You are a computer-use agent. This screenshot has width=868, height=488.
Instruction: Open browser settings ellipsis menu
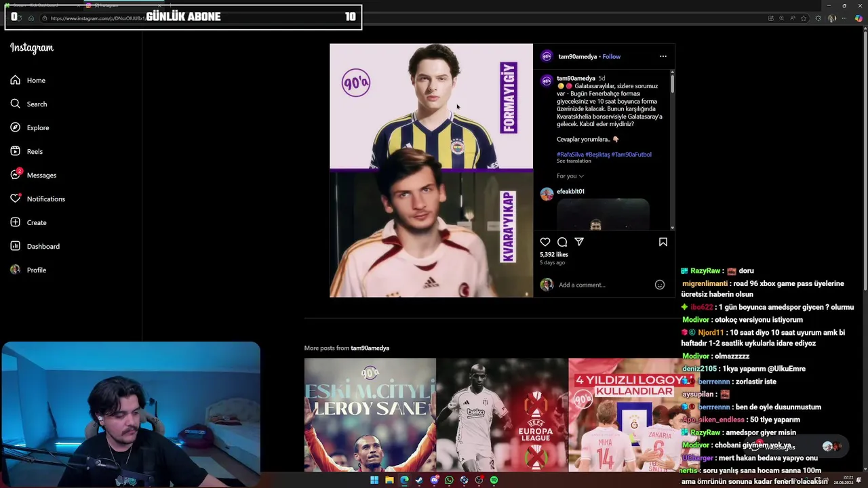(x=844, y=18)
